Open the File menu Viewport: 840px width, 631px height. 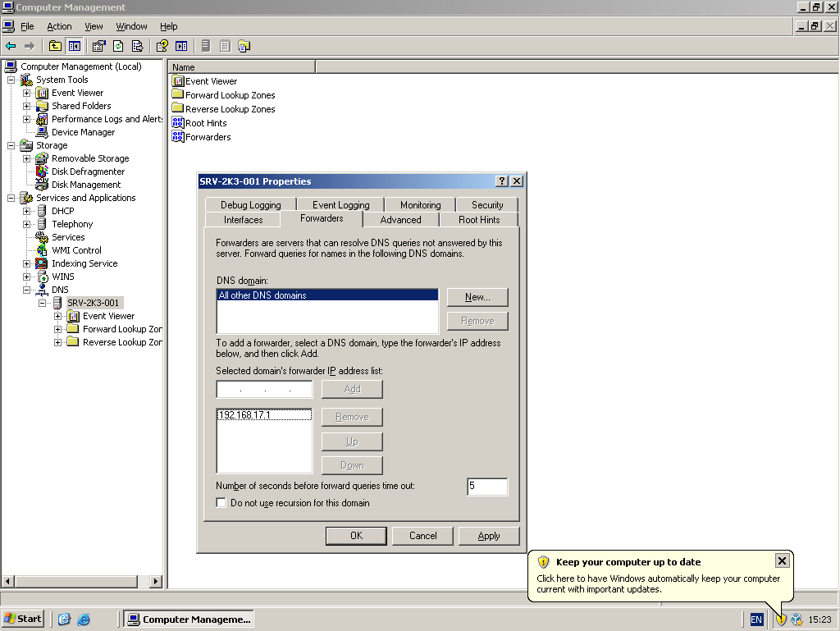(x=27, y=26)
